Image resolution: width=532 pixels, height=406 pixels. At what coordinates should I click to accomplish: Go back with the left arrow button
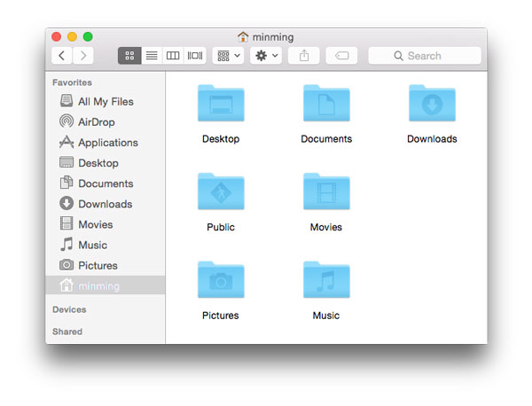click(62, 56)
